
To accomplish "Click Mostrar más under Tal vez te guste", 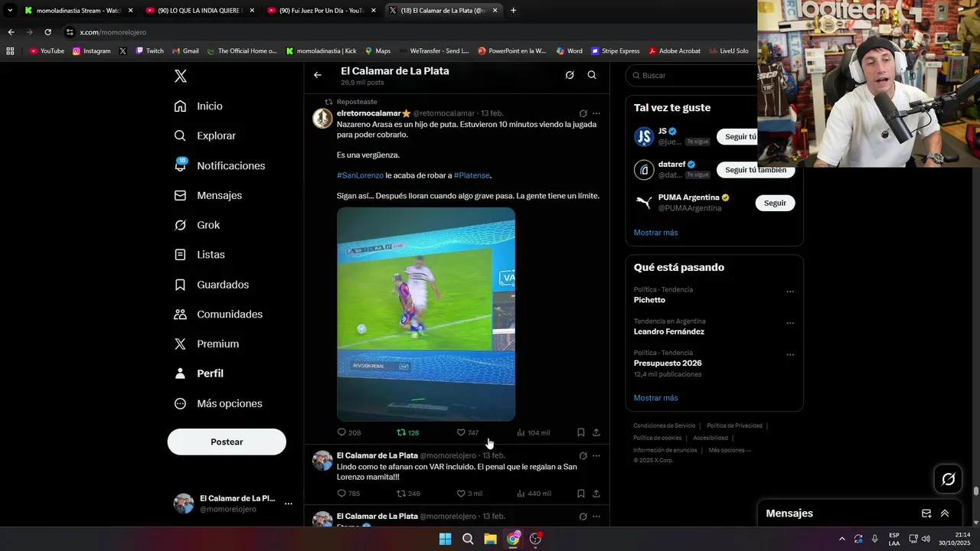I will click(656, 233).
